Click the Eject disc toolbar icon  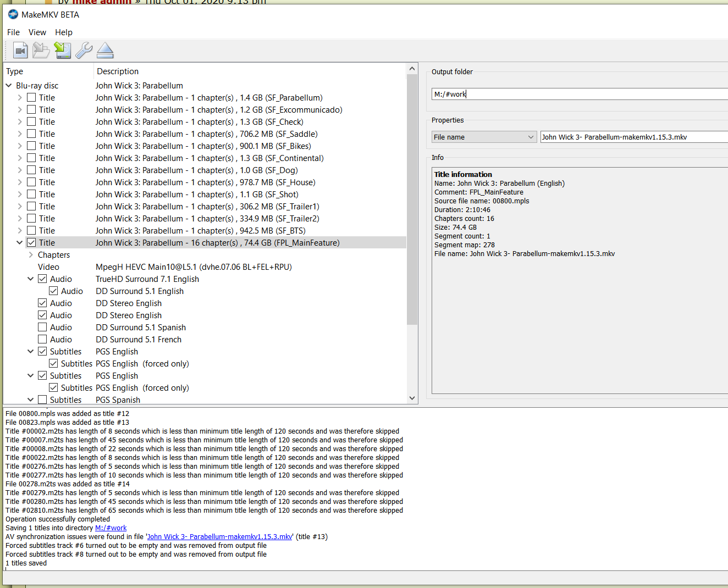[x=105, y=51]
